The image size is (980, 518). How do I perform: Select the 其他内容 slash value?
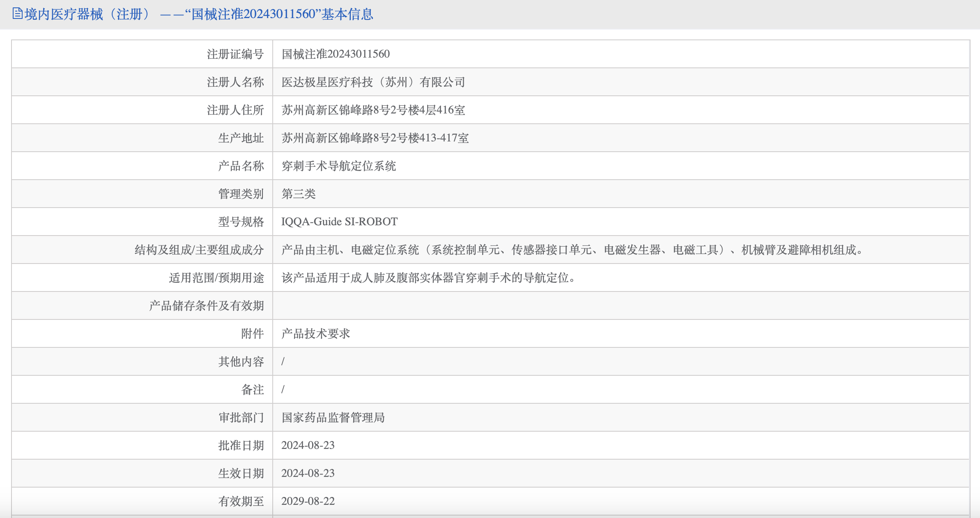pos(284,362)
